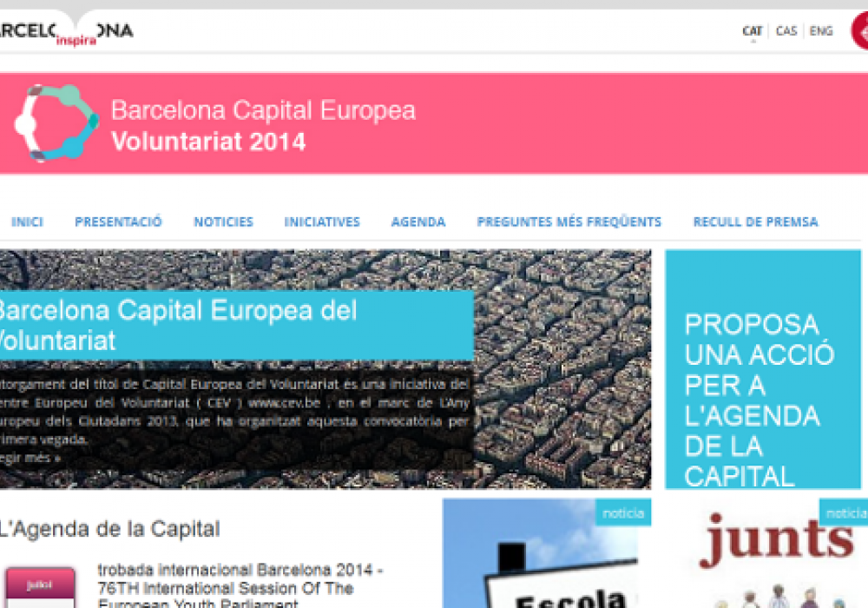The width and height of the screenshot is (868, 608).
Task: Open the juliol calendar date icon
Action: coord(40,587)
